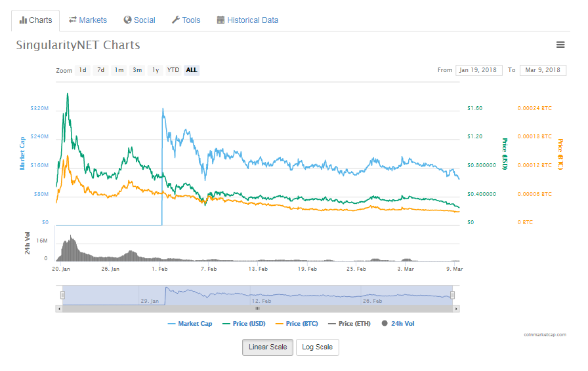The width and height of the screenshot is (588, 371).
Task: Toggle 24h Vol series in legend
Action: tap(398, 323)
